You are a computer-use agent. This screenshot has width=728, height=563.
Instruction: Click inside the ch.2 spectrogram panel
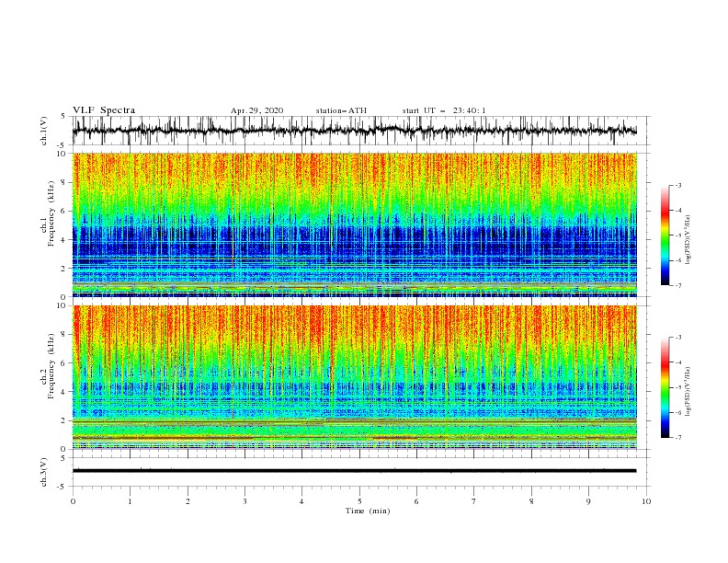(x=355, y=377)
